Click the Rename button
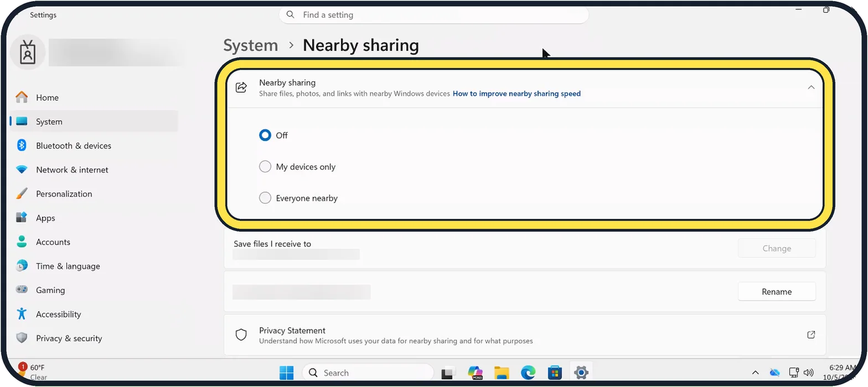Screen dimensions: 868x387 coord(777,291)
